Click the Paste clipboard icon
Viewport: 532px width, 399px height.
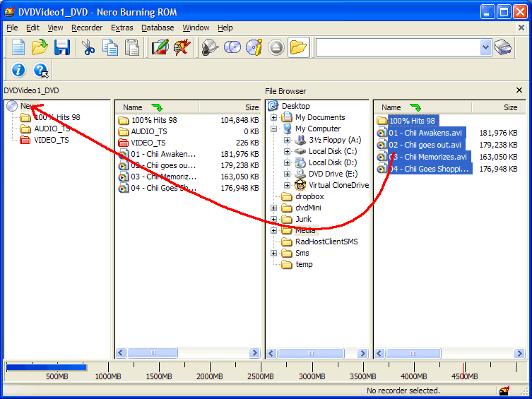point(132,47)
